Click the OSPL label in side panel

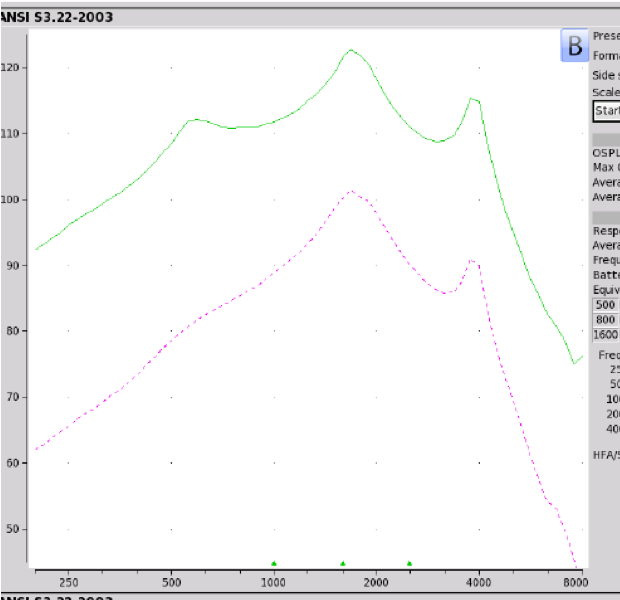(606, 153)
